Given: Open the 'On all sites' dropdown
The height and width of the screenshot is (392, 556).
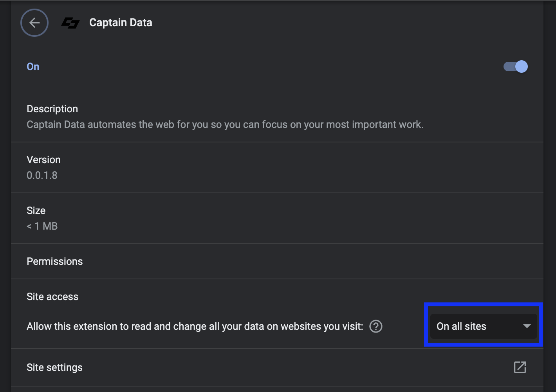Looking at the screenshot, I should pyautogui.click(x=484, y=326).
